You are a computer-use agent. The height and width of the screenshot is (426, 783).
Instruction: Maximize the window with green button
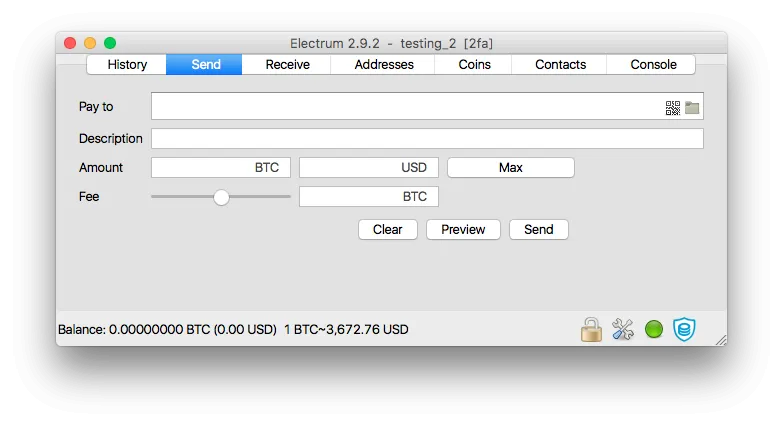click(x=110, y=43)
